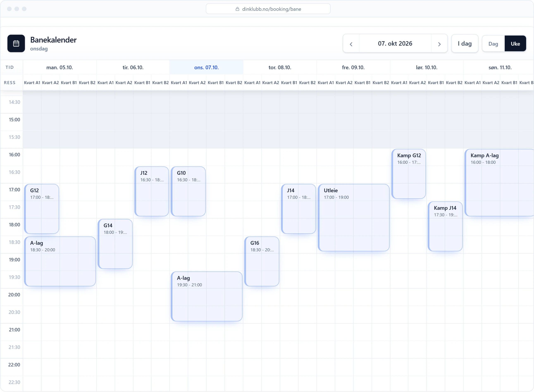
Task: Open the J12 16:30 booking
Action: 151,191
